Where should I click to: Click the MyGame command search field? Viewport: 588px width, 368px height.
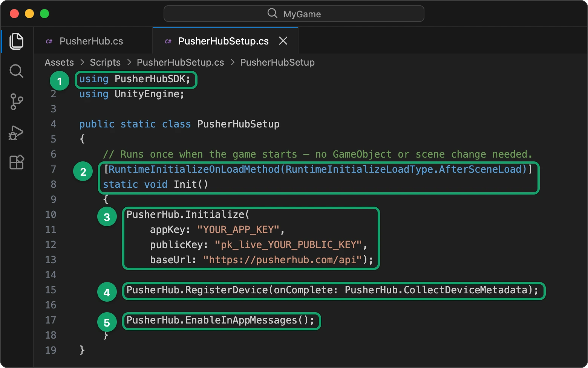click(294, 14)
